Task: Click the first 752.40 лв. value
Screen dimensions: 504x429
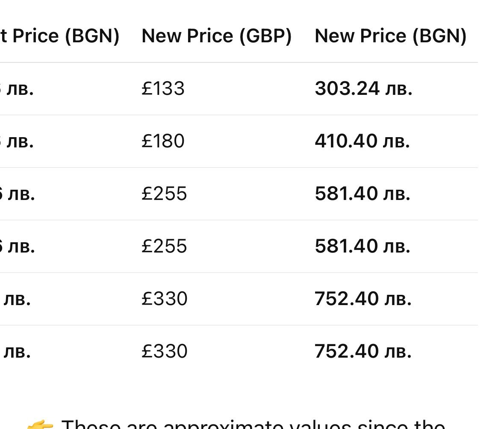Action: tap(363, 299)
